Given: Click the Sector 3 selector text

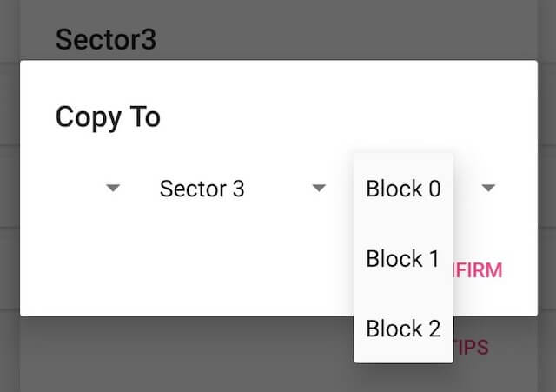Looking at the screenshot, I should [x=202, y=189].
